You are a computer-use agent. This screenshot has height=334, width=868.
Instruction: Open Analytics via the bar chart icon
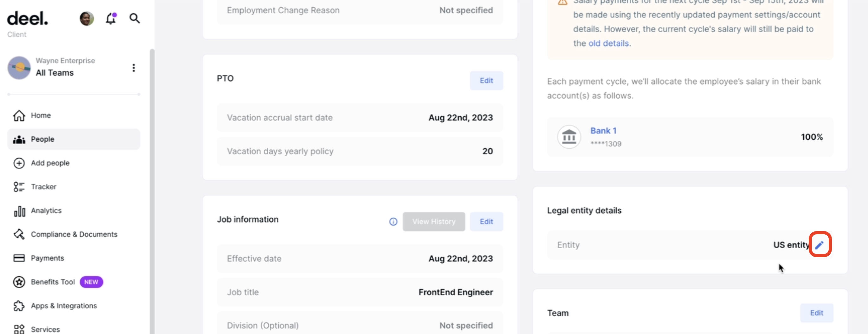(x=20, y=210)
